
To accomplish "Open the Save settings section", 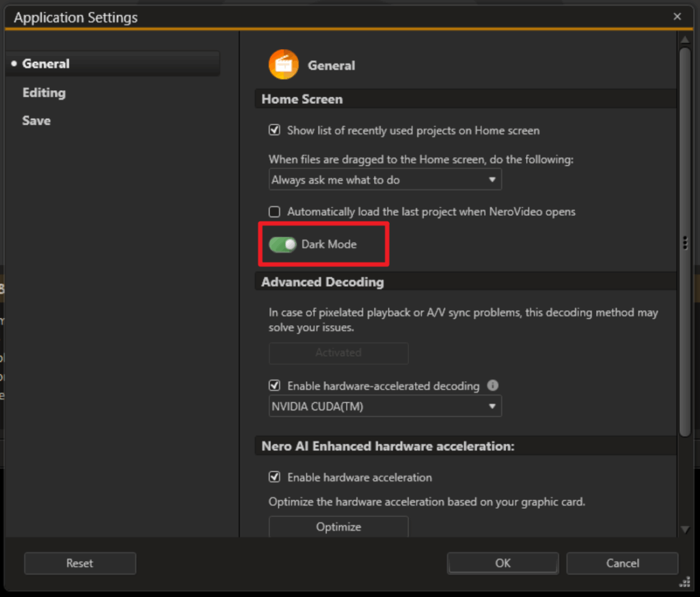I will [36, 120].
